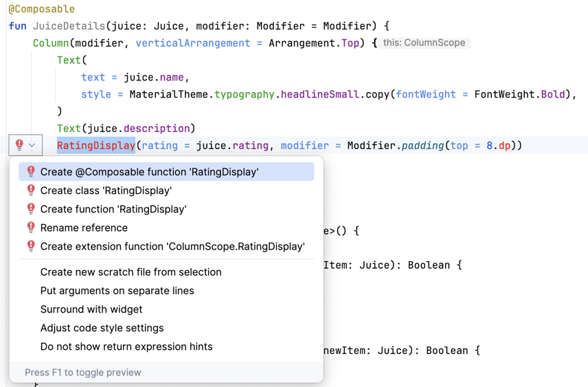
Task: Select Put arguments on separate lines
Action: click(117, 291)
